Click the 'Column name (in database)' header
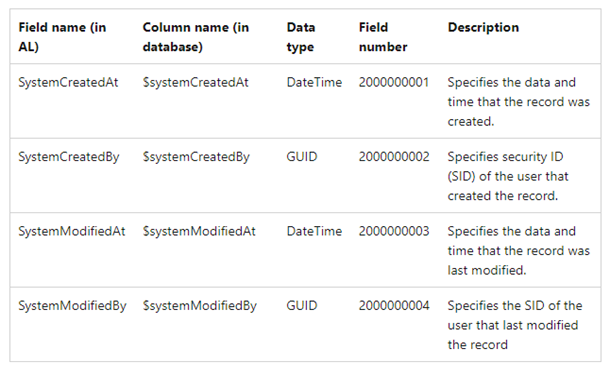This screenshot has width=610, height=376. pos(196,37)
